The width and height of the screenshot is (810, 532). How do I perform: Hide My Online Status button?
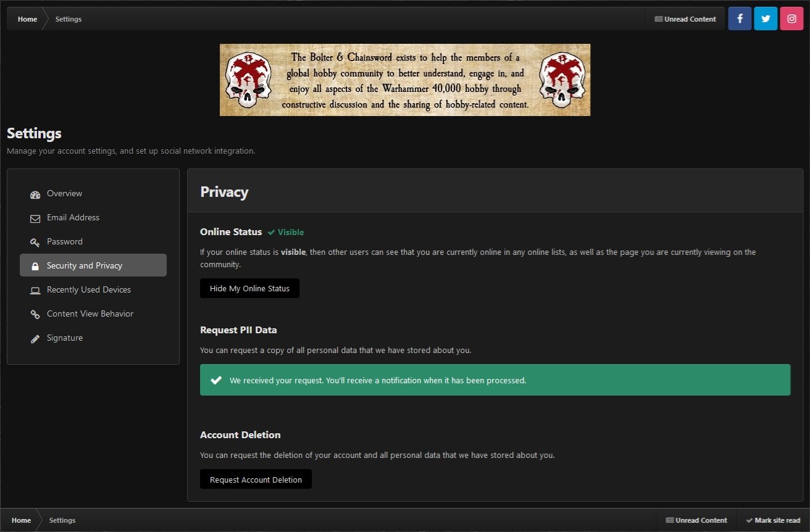pyautogui.click(x=249, y=288)
